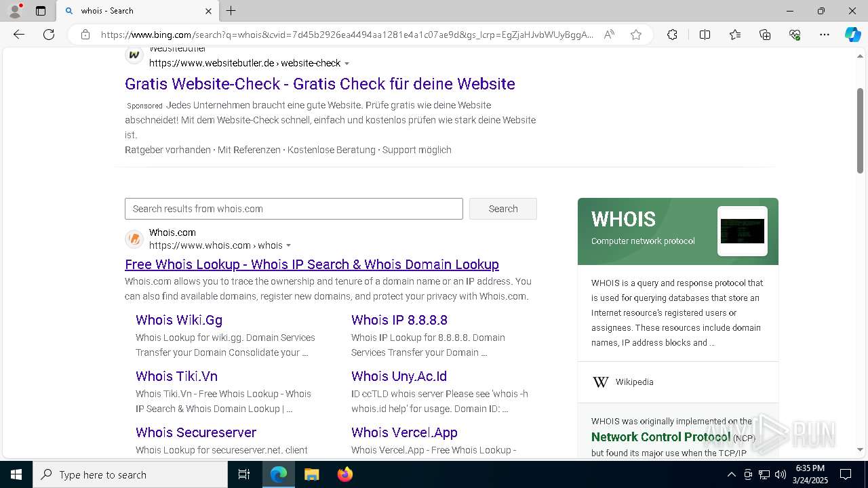
Task: Select the whois - Search tab
Action: tap(138, 11)
